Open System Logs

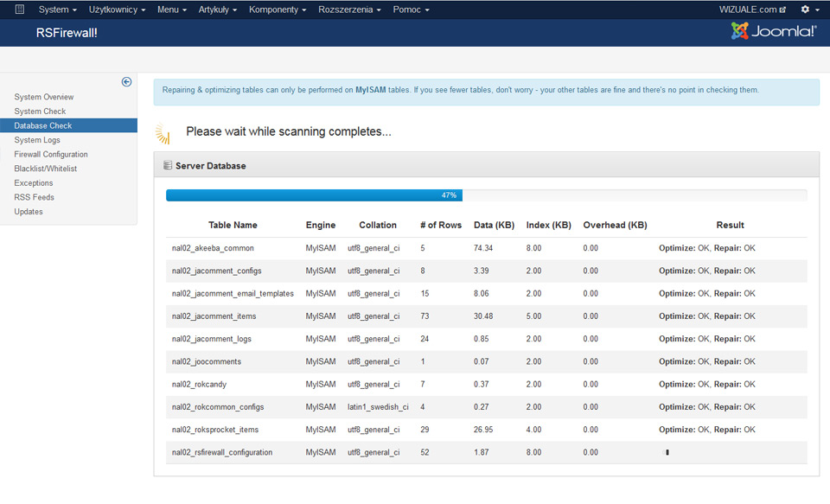click(37, 140)
